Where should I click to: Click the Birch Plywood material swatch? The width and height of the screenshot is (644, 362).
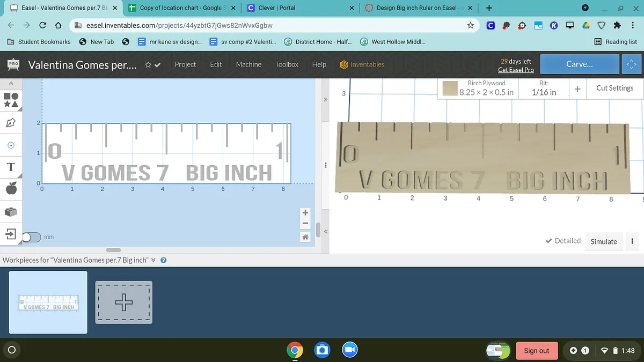450,88
